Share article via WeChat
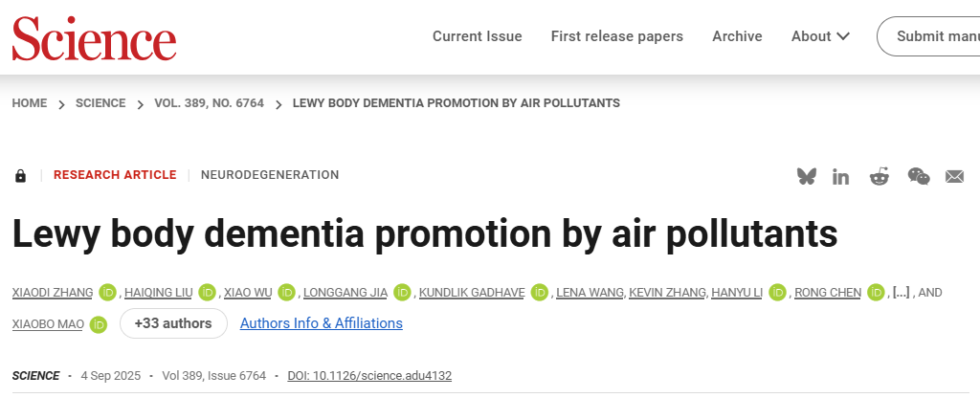980x398 pixels. (918, 176)
